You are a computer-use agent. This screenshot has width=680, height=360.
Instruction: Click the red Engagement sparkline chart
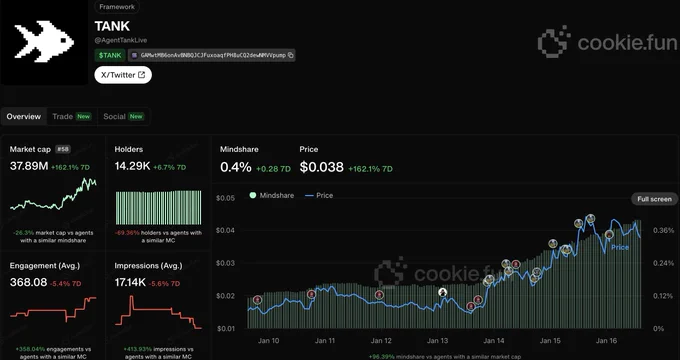pyautogui.click(x=53, y=309)
